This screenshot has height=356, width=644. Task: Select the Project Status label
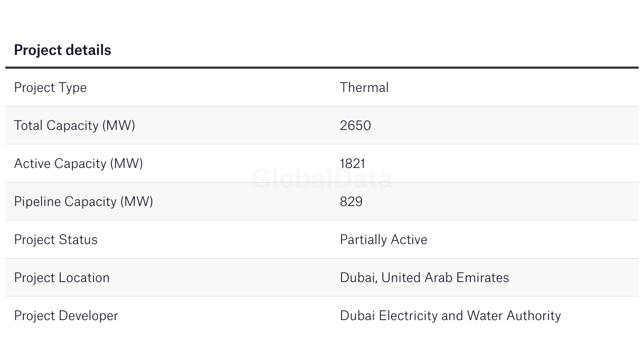point(56,240)
